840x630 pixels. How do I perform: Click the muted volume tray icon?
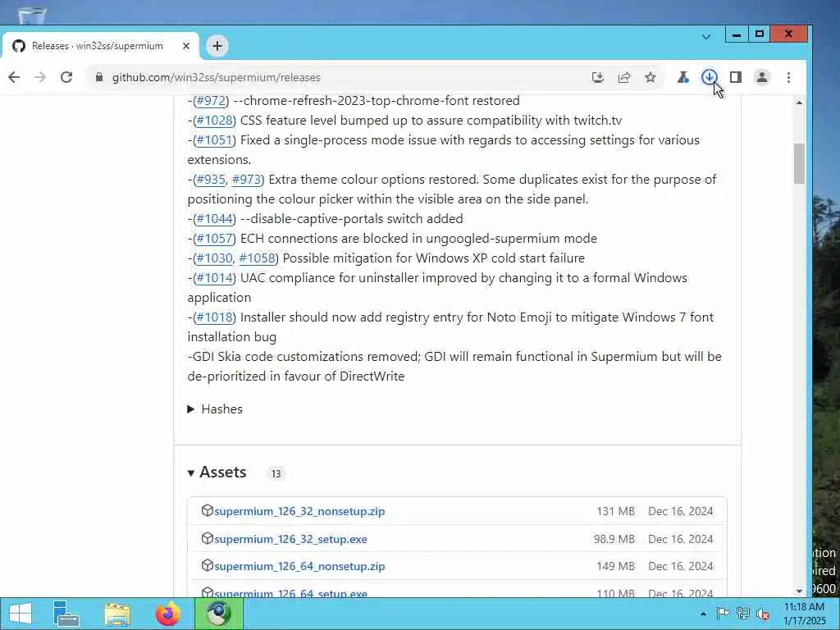pos(764,614)
